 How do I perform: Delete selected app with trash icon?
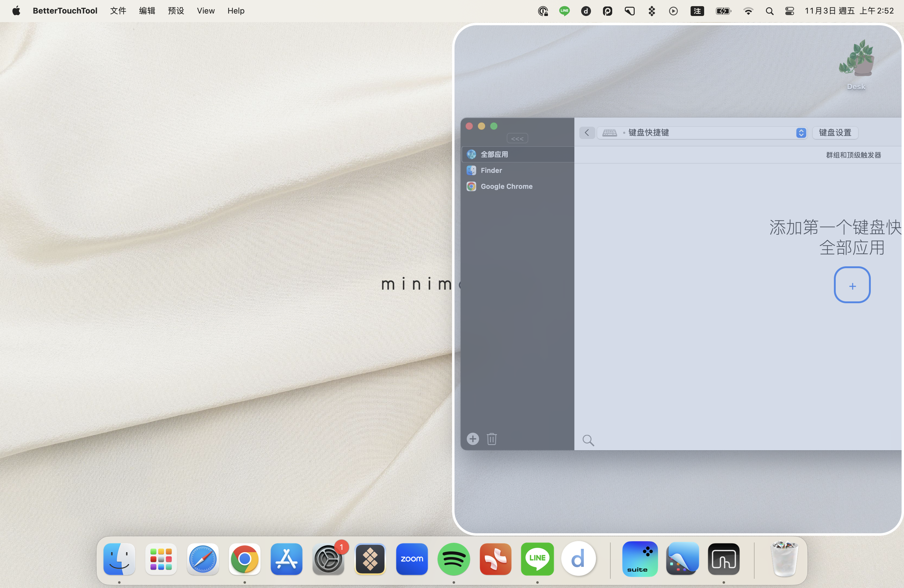491,439
